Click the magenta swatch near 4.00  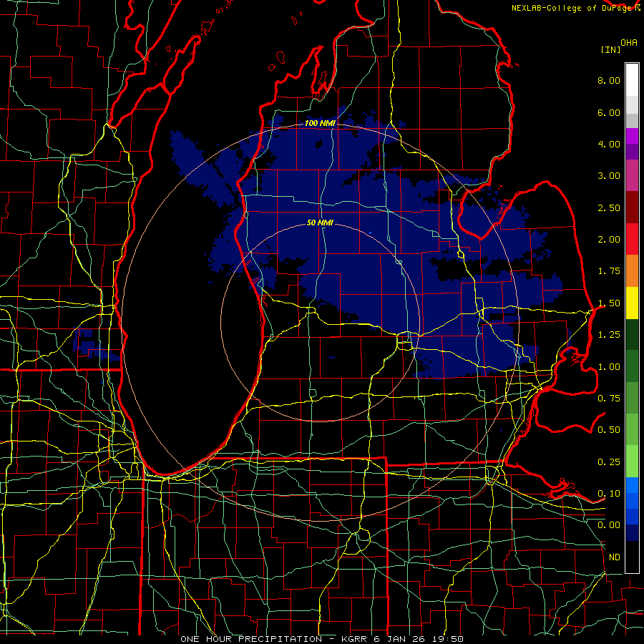click(632, 137)
